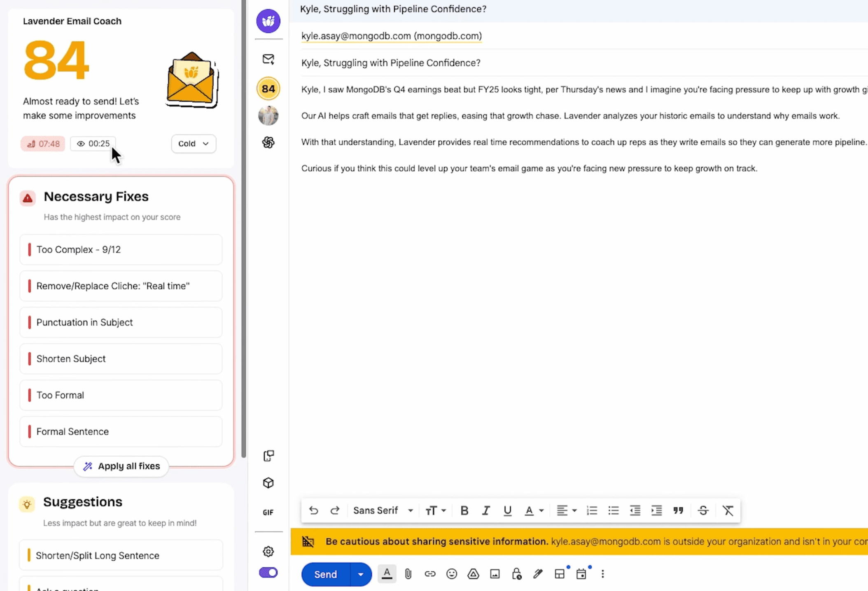Open the three-dot more options menu
This screenshot has width=868, height=591.
click(x=602, y=574)
